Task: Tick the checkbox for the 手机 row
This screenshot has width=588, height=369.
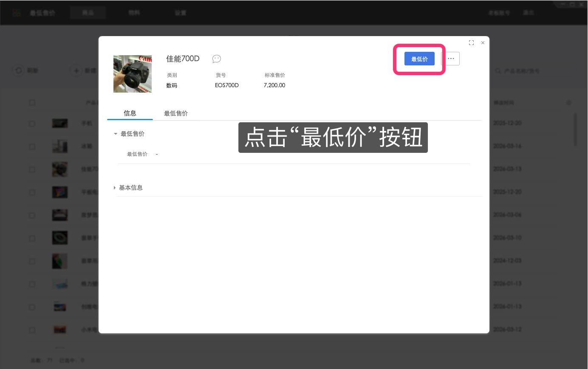Action: (x=32, y=124)
